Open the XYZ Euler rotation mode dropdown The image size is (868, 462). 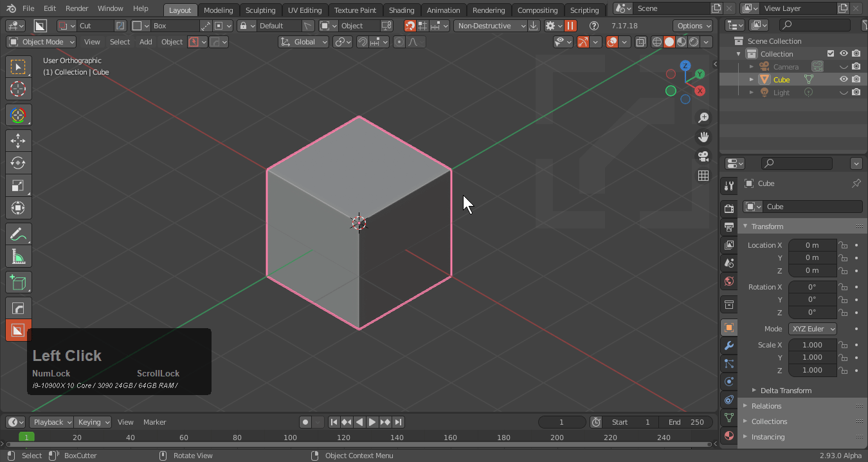813,329
